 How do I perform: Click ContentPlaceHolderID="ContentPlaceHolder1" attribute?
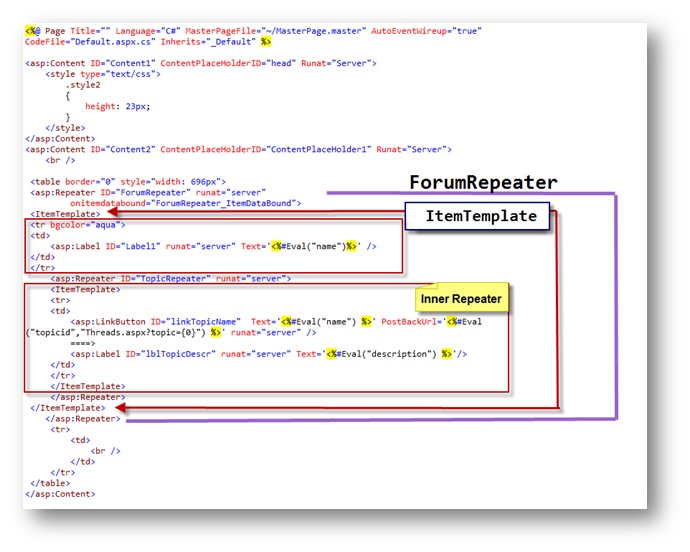[x=266, y=150]
